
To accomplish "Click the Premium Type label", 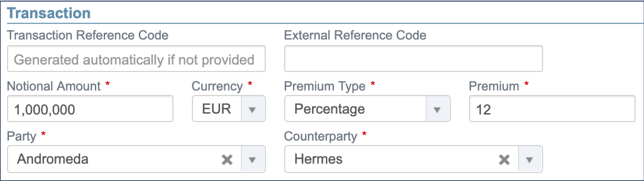I will tap(325, 86).
